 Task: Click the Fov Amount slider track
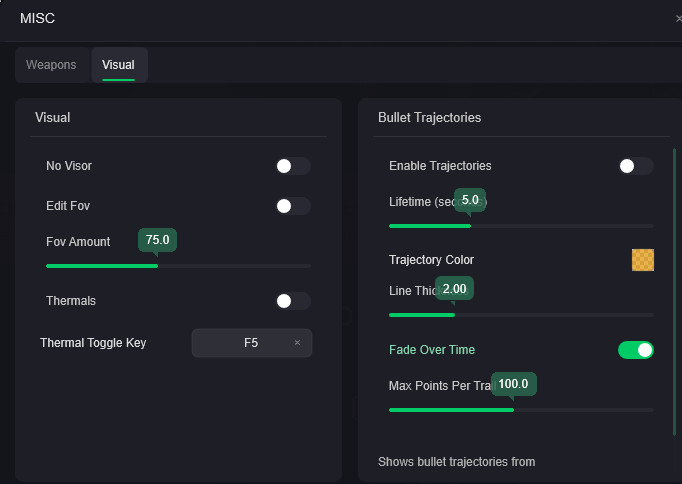coord(178,266)
